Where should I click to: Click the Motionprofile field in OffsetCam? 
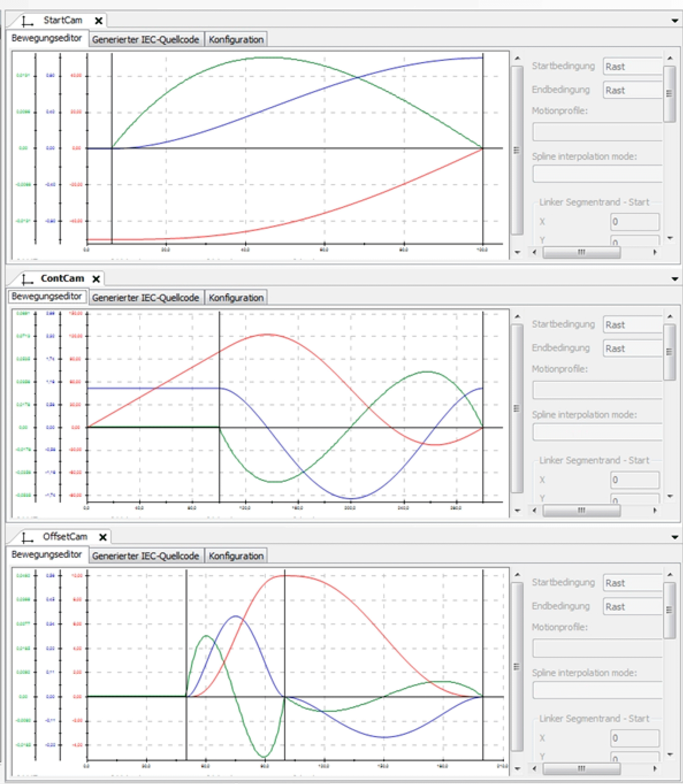[597, 649]
